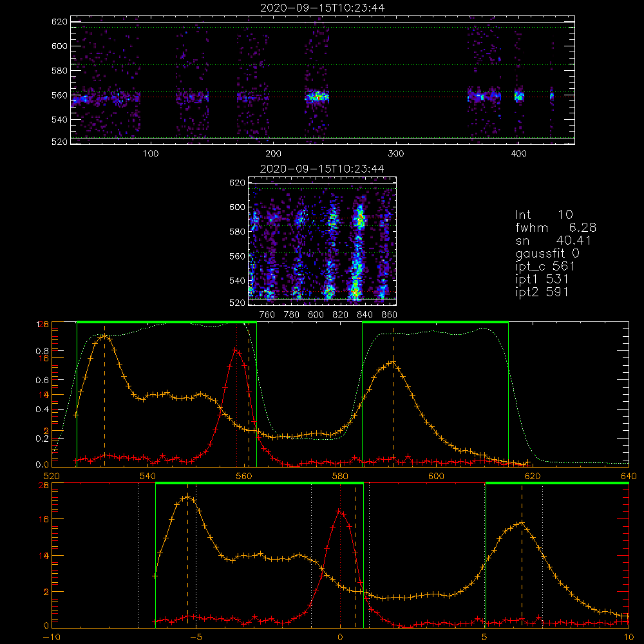644x644 pixels.
Task: Click x-axis label 5 of the bottom plot
Action: tap(484, 638)
